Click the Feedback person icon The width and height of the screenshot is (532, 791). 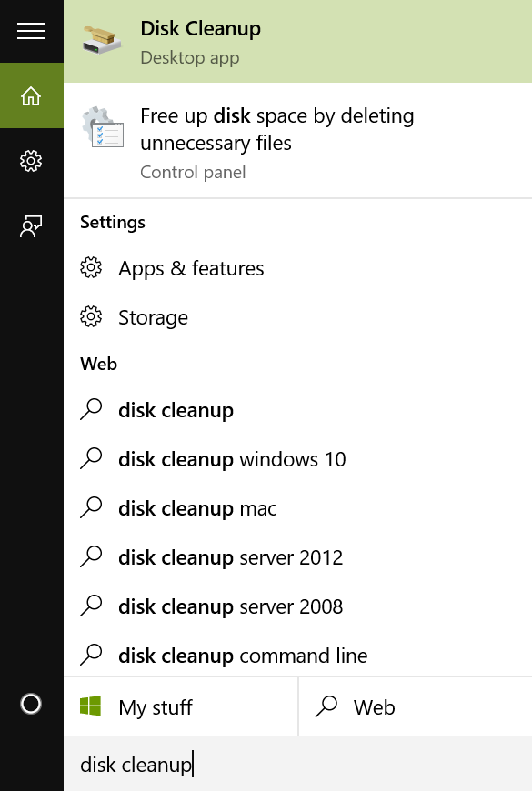tap(31, 226)
